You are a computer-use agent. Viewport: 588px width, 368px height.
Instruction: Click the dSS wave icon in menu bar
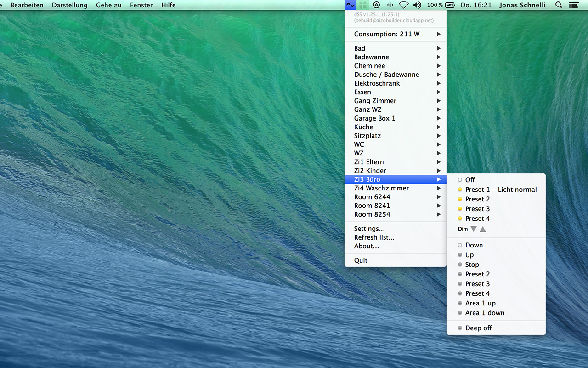[x=350, y=5]
